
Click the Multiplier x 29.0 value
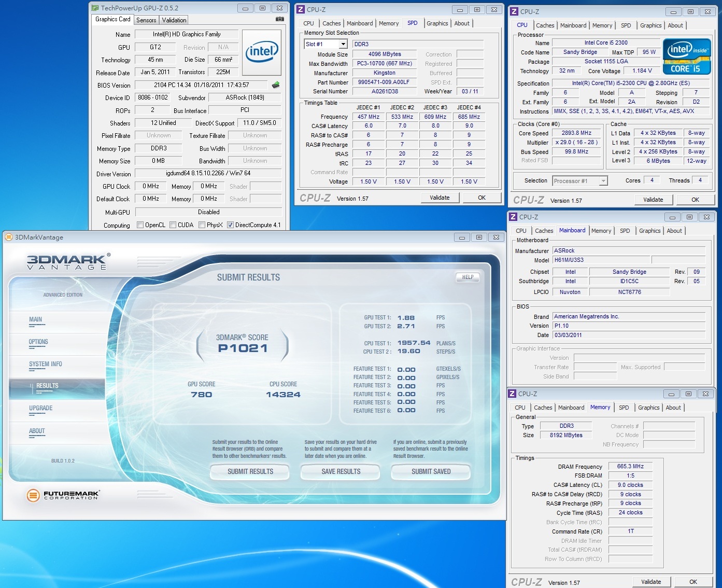[x=576, y=142]
